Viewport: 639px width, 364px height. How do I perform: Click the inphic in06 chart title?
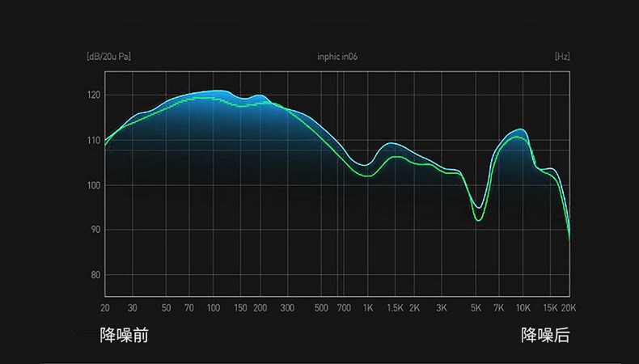[x=337, y=57]
